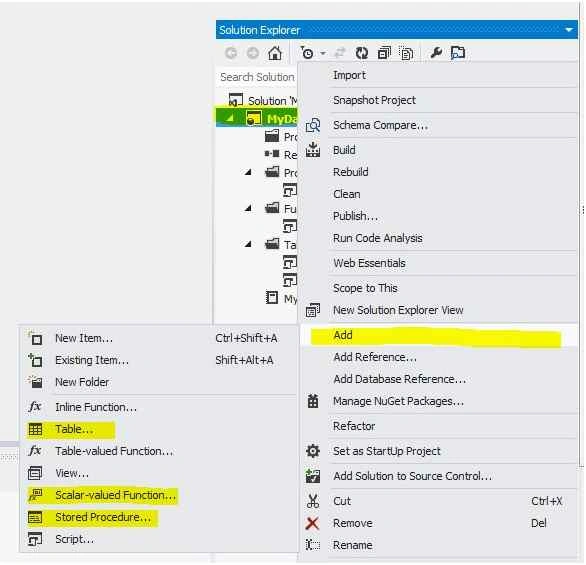Click the New Solution Explorer View icon
Image resolution: width=586 pixels, height=565 pixels.
[313, 310]
